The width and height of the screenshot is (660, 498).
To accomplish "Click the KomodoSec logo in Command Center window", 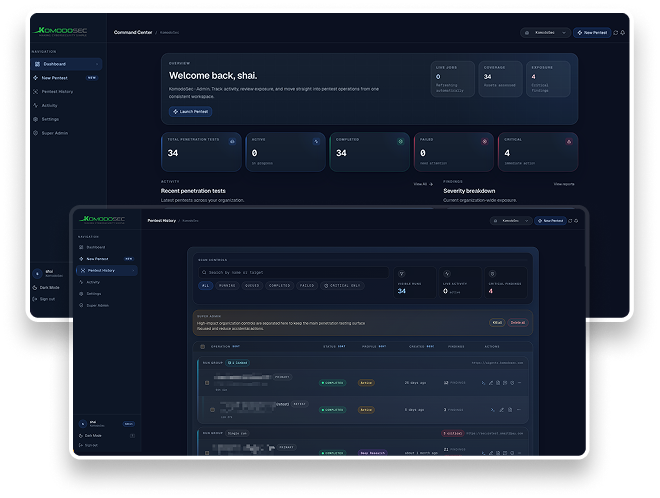I will (61, 31).
